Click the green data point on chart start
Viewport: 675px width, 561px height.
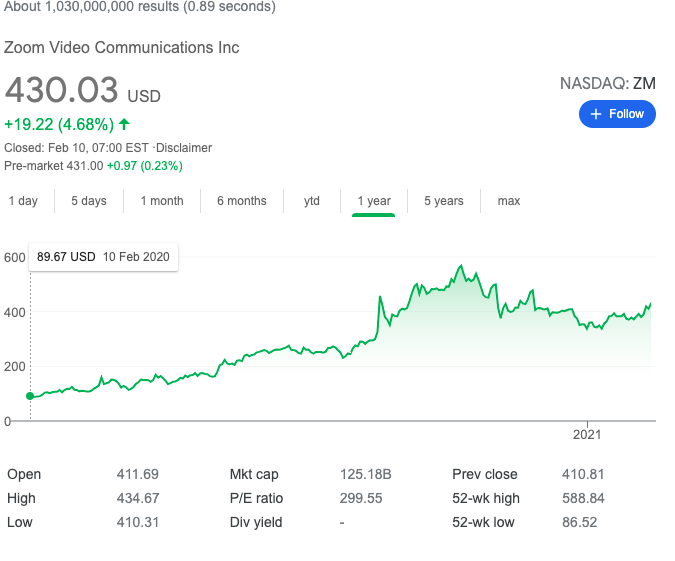30,396
